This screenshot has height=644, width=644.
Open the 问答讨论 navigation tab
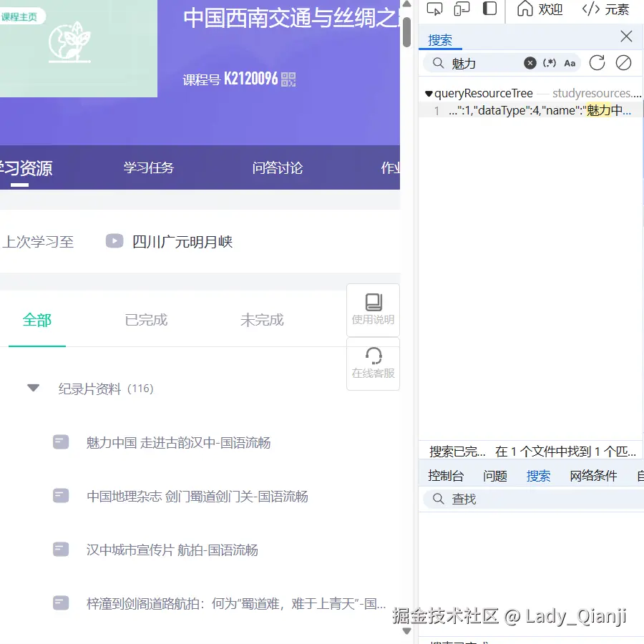click(x=278, y=167)
